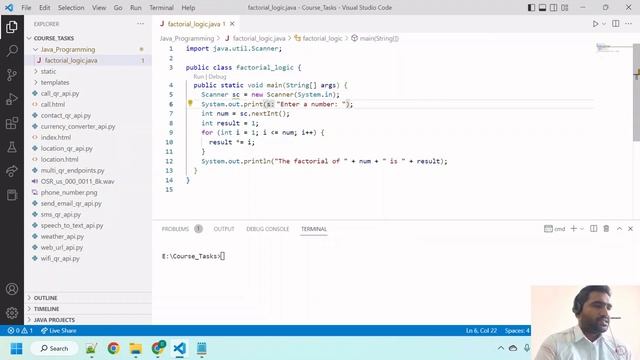This screenshot has width=640, height=360.
Task: Split the terminal panel
Action: click(x=593, y=229)
